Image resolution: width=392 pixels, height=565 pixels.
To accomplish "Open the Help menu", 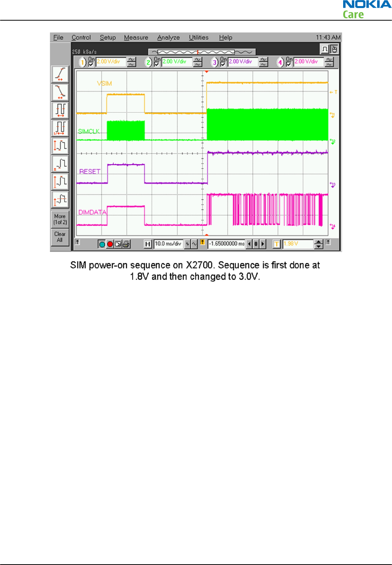I will click(x=226, y=37).
